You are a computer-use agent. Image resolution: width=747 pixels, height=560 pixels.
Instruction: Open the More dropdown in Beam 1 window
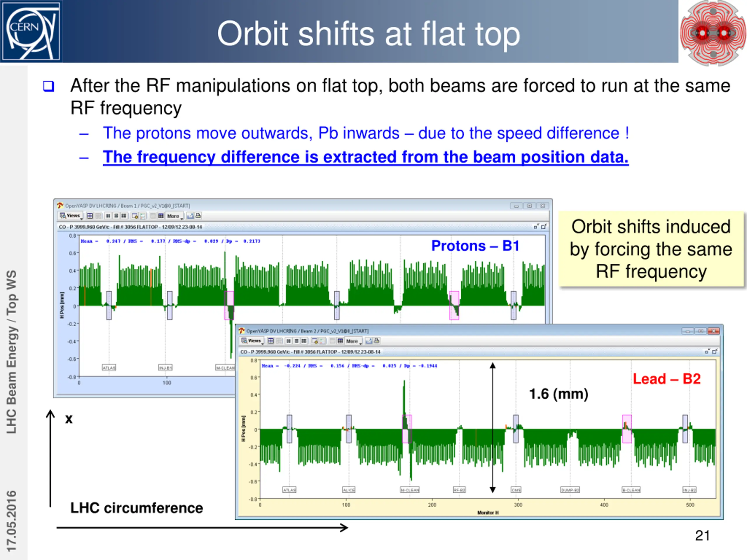[174, 216]
